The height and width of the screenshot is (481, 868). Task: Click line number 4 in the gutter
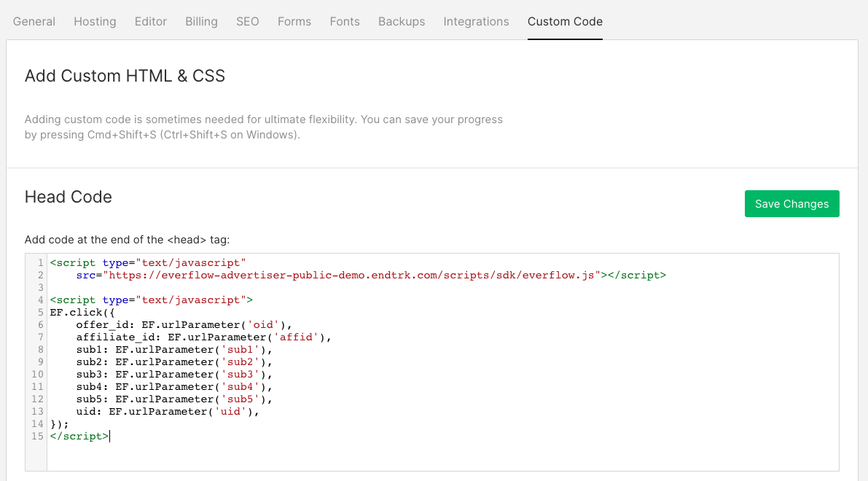40,300
